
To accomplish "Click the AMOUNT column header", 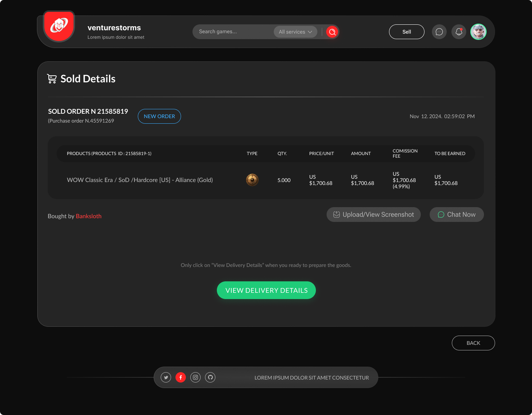I will (361, 154).
